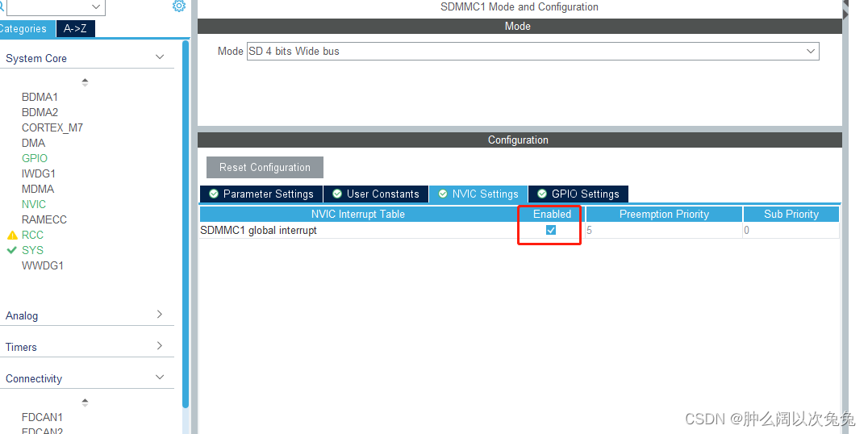Open the GPIO Settings tab

pos(578,194)
